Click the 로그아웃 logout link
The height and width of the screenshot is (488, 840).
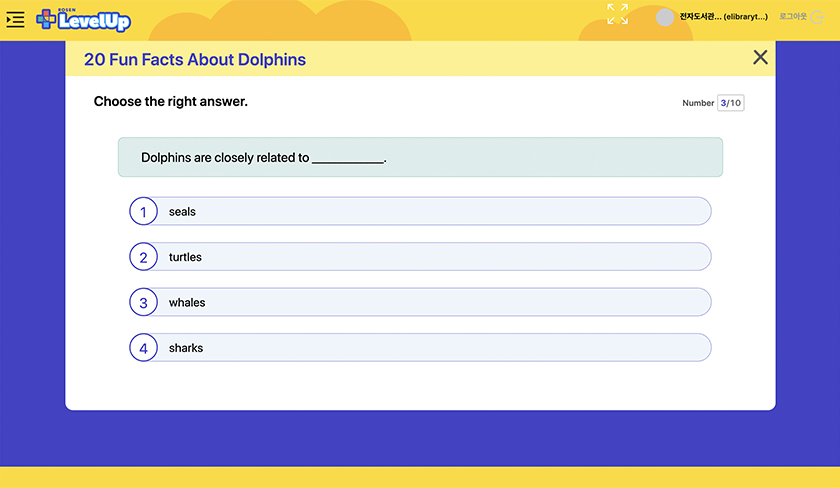point(792,17)
